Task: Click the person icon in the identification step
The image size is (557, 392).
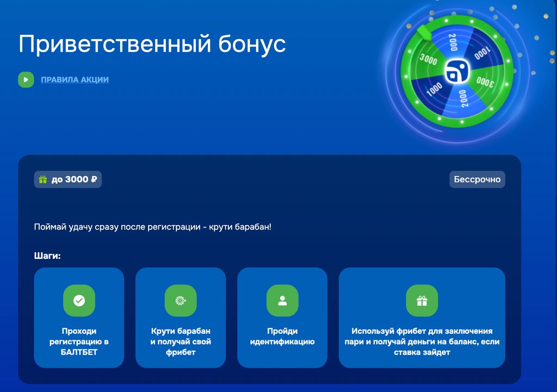Action: coord(282,301)
